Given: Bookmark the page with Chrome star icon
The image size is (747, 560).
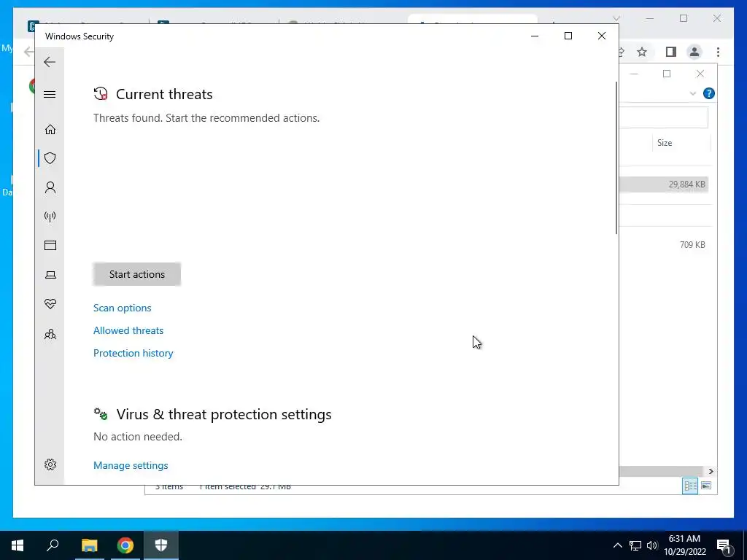Looking at the screenshot, I should click(x=642, y=52).
